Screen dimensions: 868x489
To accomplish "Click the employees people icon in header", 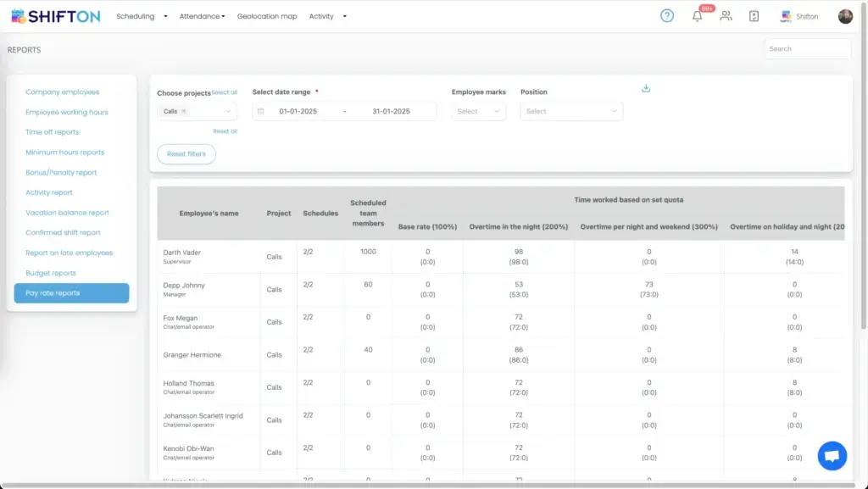I will (x=726, y=16).
